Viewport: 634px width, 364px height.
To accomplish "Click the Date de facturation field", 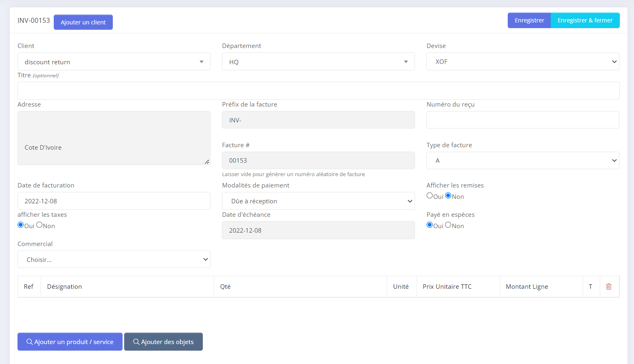I will 114,201.
